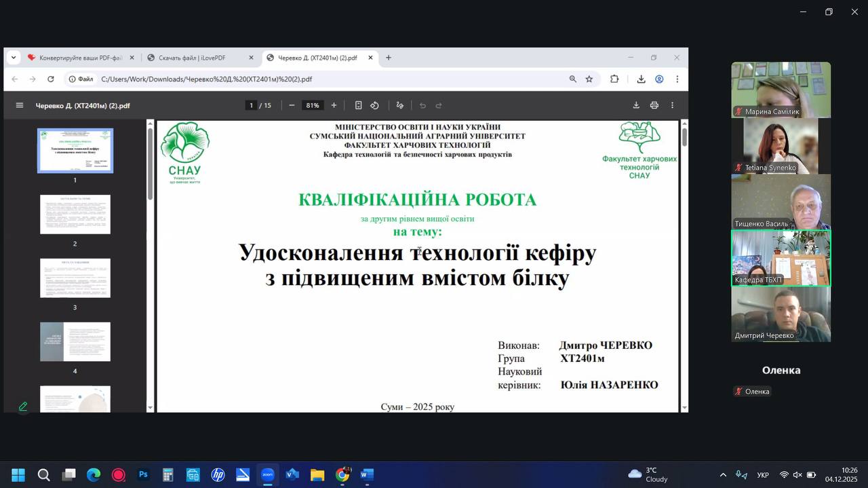868x488 pixels.
Task: Click the PDF zoom out minus button
Action: 292,105
